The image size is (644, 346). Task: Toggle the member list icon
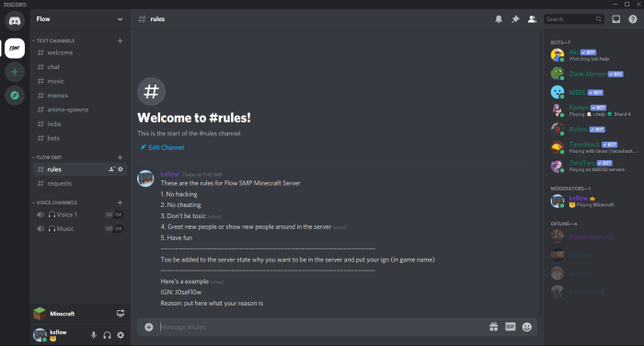click(532, 19)
